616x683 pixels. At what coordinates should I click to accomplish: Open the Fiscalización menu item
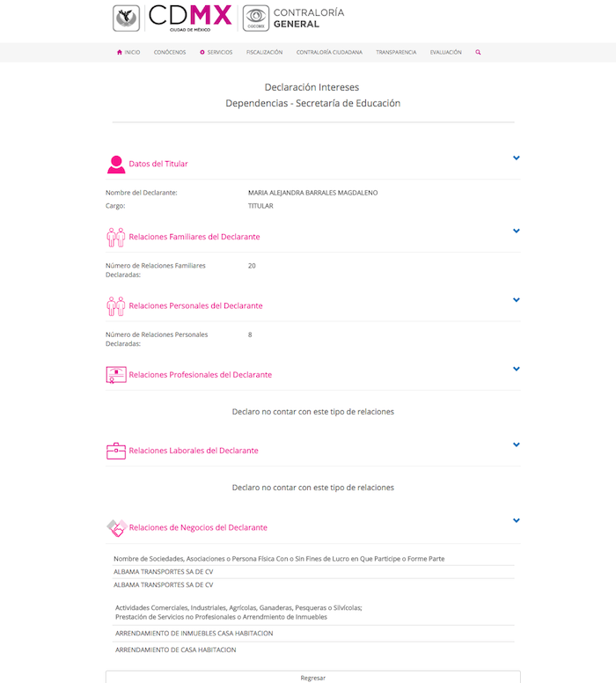tap(264, 53)
